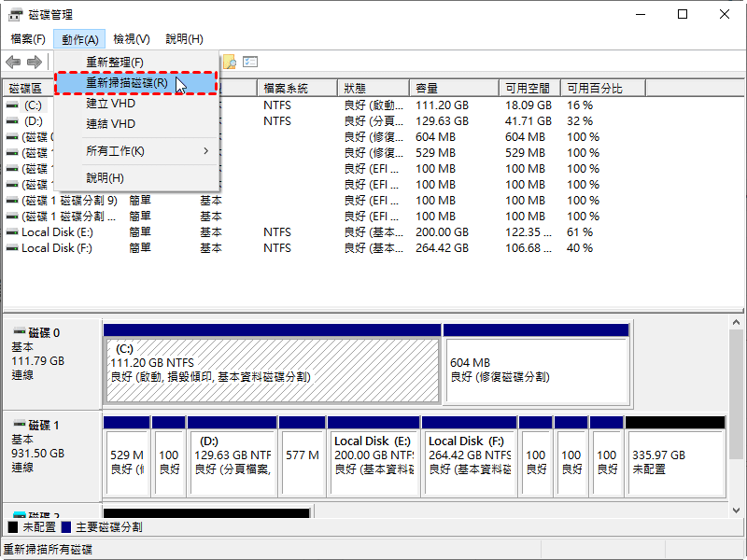Select the Local Disk (F:) 264.42 GB block
Image resolution: width=747 pixels, height=560 pixels.
(470, 456)
